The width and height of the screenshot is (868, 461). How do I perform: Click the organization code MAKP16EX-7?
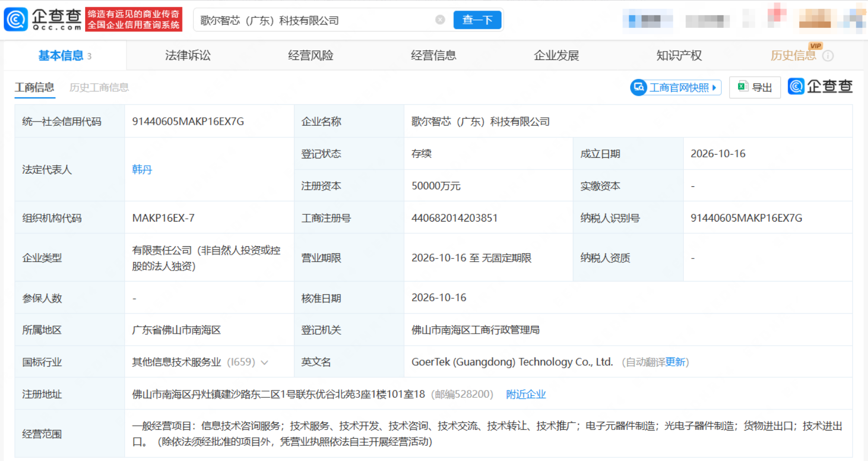pos(164,218)
